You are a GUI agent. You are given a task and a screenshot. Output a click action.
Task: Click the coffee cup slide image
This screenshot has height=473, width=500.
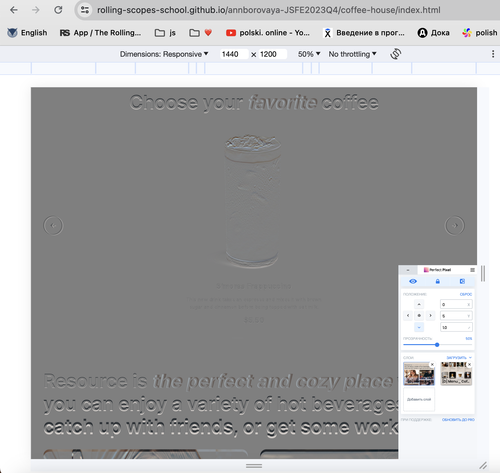point(253,201)
